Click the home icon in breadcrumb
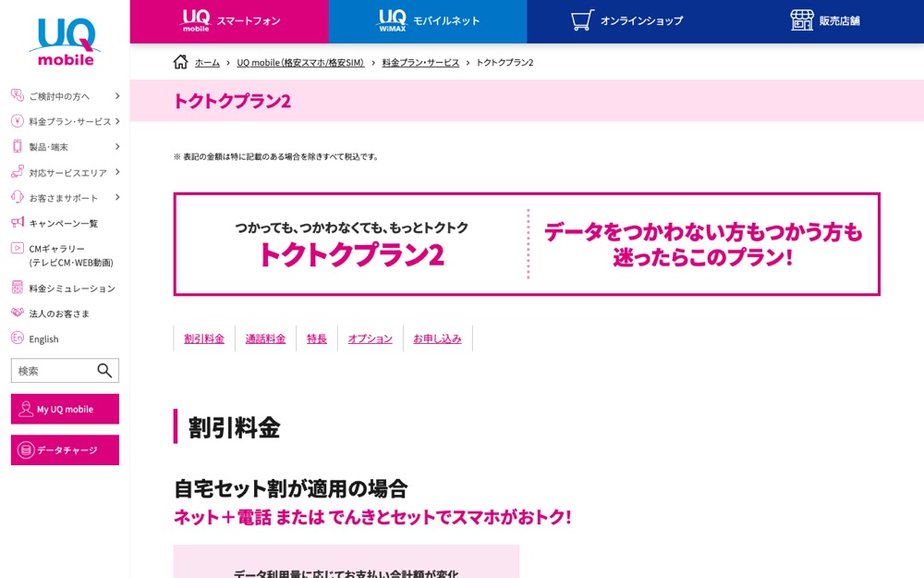 (x=180, y=62)
